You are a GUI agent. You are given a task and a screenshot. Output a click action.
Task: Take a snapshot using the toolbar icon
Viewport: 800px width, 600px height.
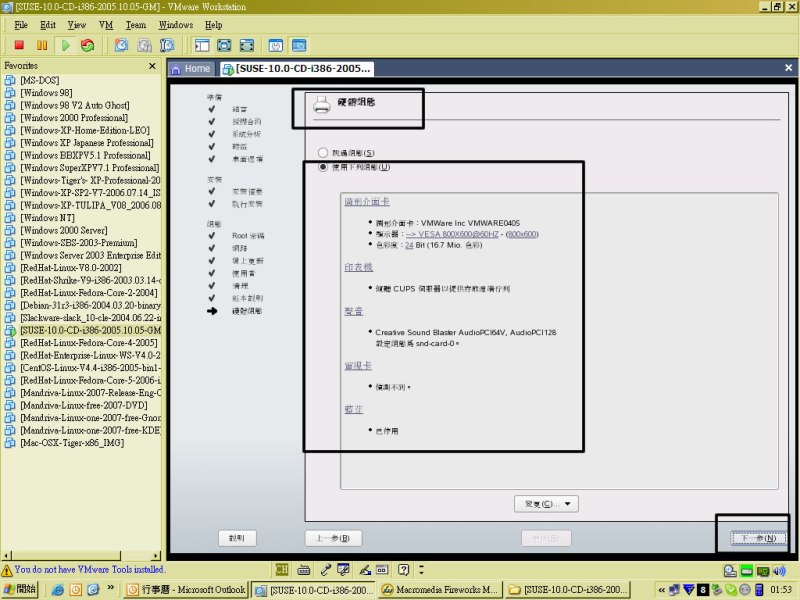(121, 45)
